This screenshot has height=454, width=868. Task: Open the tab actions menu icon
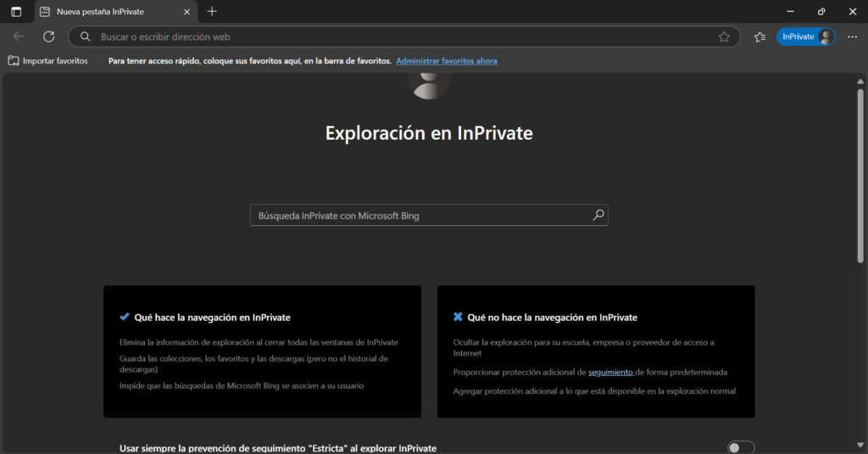[16, 12]
